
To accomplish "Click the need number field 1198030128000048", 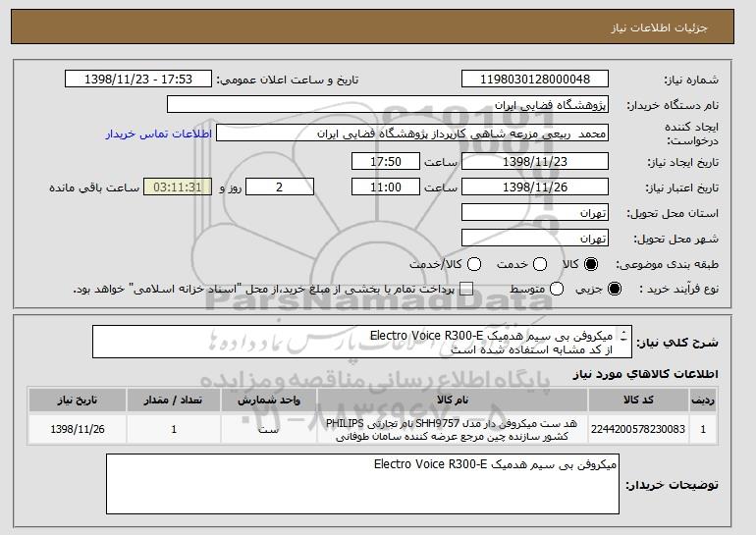I will (x=535, y=80).
